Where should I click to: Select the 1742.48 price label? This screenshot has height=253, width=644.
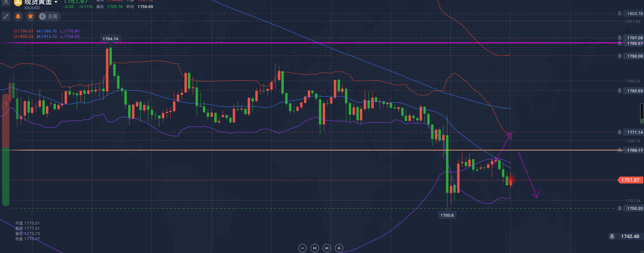coord(630,236)
